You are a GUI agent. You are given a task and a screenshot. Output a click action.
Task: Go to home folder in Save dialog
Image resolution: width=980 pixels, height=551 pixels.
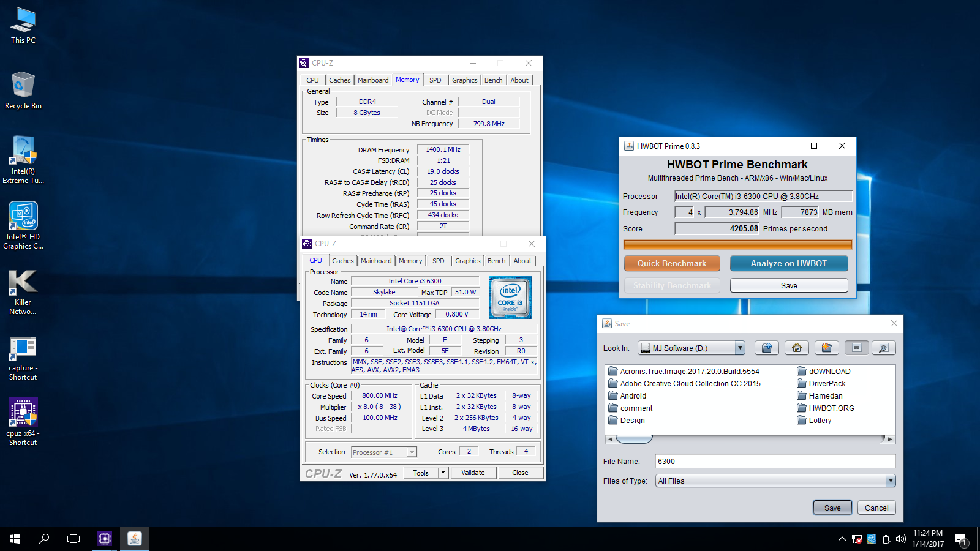click(x=797, y=348)
